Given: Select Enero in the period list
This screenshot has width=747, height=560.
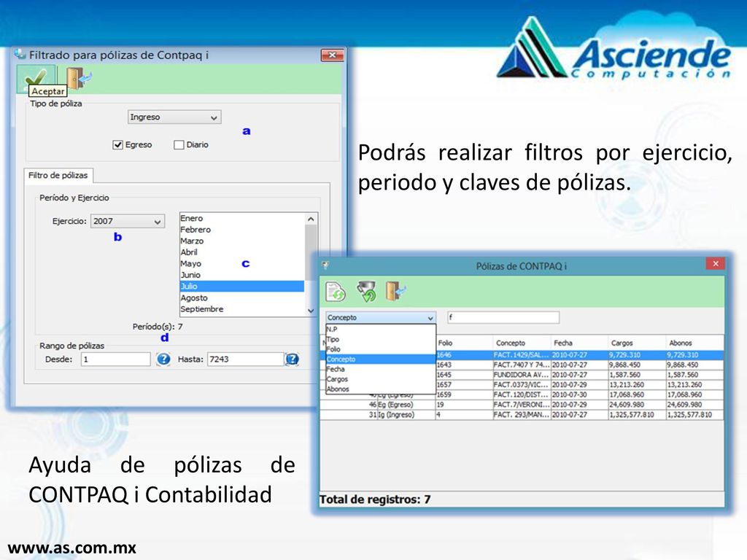Looking at the screenshot, I should 242,218.
